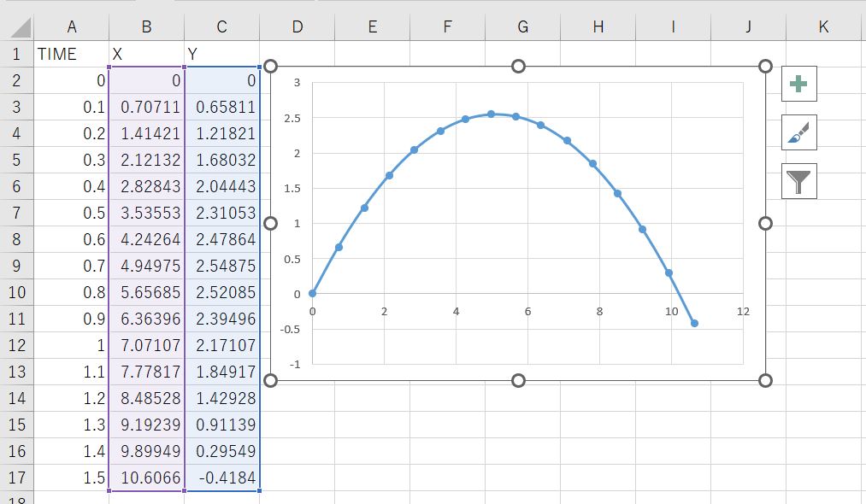Click cell B1 with X label
The height and width of the screenshot is (504, 866).
146,55
